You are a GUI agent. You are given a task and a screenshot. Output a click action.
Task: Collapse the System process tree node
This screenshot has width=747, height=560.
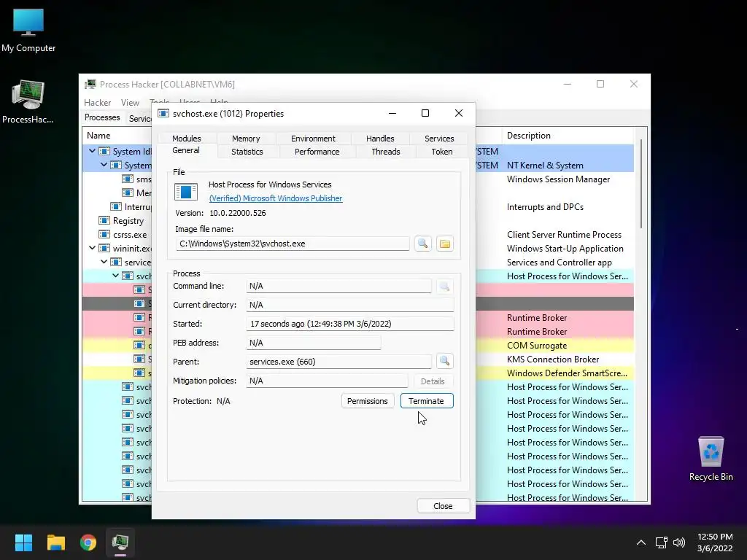click(x=104, y=165)
